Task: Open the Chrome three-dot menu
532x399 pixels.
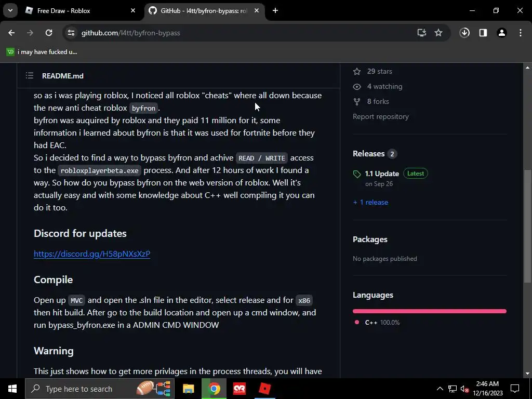Action: click(x=521, y=33)
